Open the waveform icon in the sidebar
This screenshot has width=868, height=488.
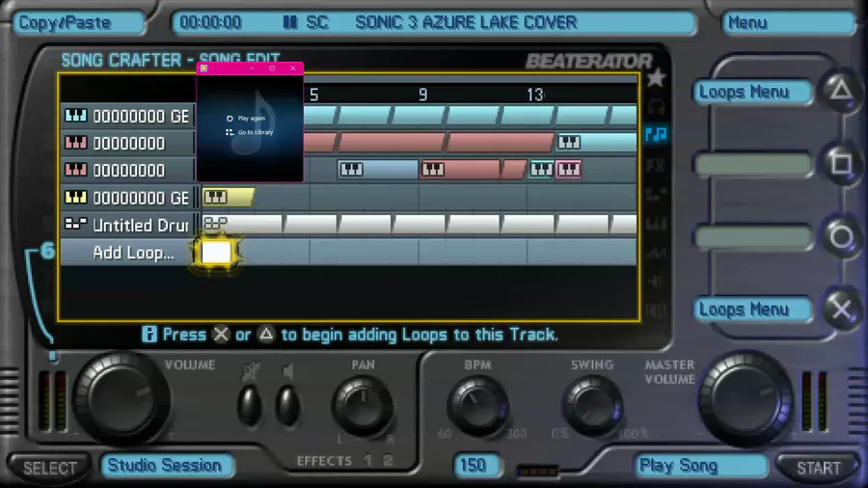[656, 254]
